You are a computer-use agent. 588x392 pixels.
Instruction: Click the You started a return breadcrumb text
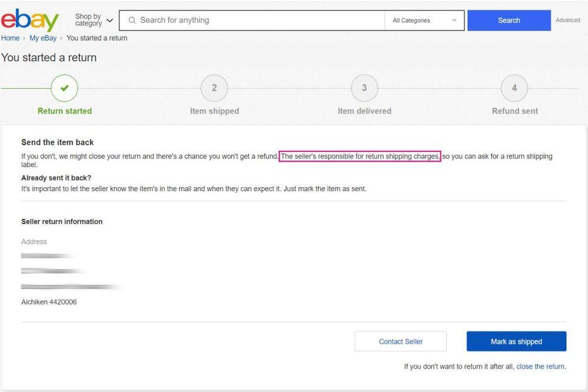[x=97, y=38]
